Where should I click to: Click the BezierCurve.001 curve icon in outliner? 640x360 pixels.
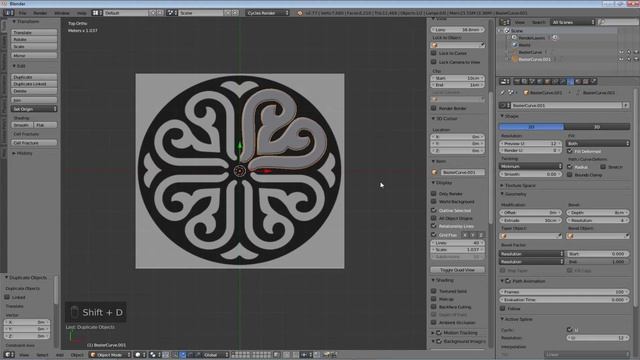(x=515, y=59)
